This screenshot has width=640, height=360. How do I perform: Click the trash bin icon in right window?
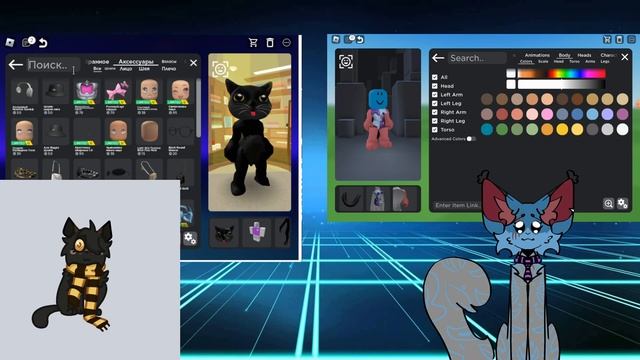[x=619, y=39]
